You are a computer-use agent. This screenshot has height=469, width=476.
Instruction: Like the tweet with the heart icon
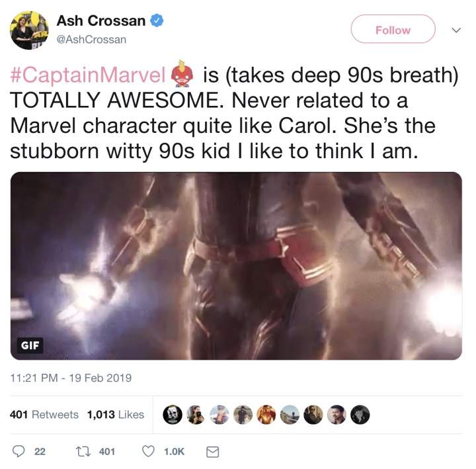[x=149, y=451]
